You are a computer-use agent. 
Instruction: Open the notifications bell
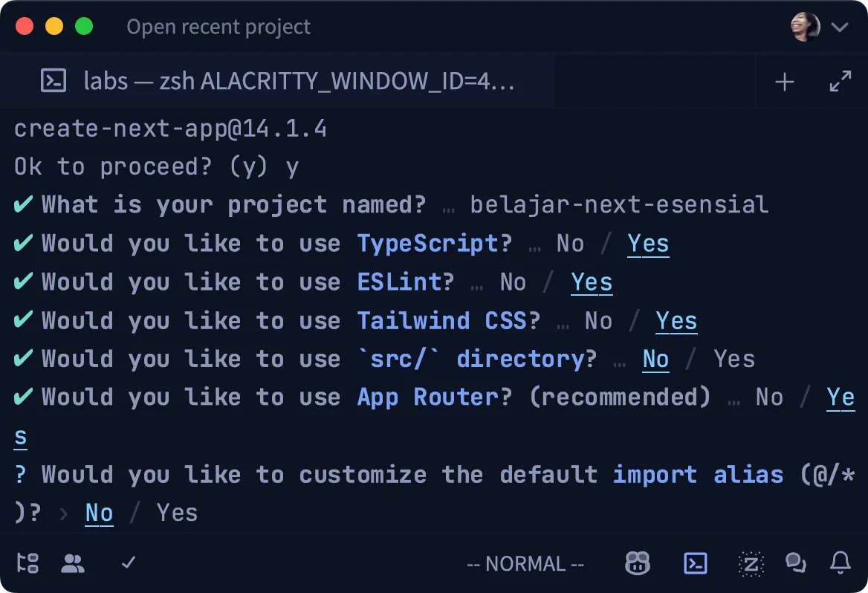[x=841, y=563]
